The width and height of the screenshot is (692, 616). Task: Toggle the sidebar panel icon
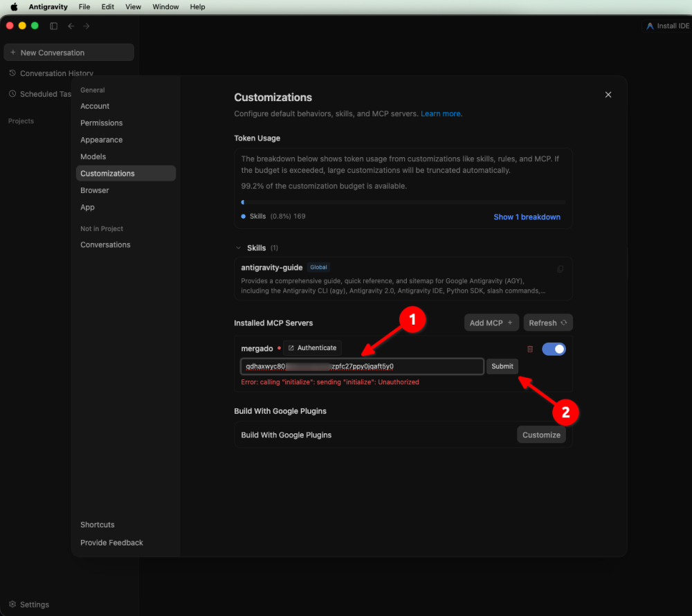point(54,26)
